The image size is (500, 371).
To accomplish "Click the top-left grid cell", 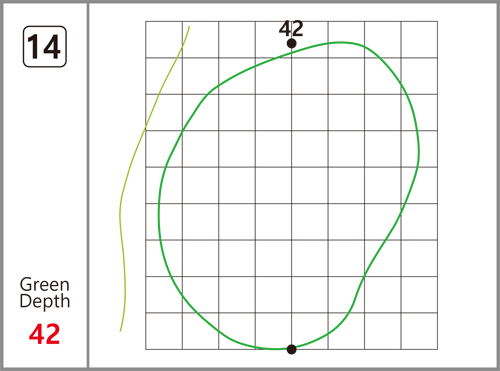I will click(164, 40).
